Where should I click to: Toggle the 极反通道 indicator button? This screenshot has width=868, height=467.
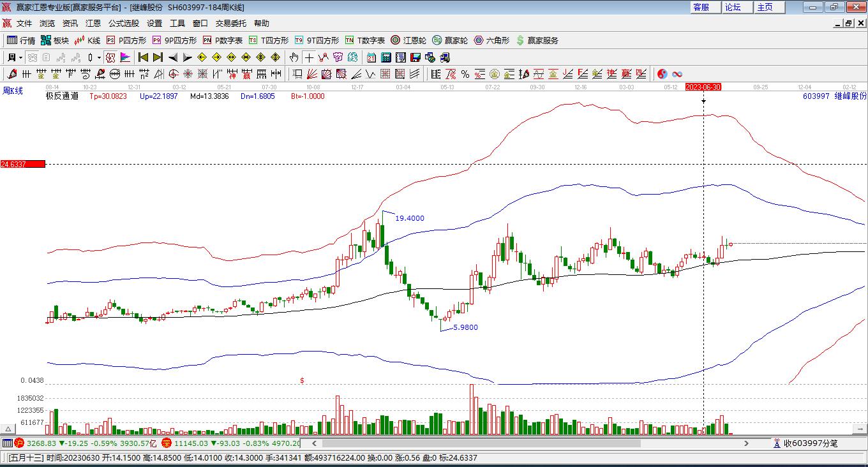click(x=62, y=96)
